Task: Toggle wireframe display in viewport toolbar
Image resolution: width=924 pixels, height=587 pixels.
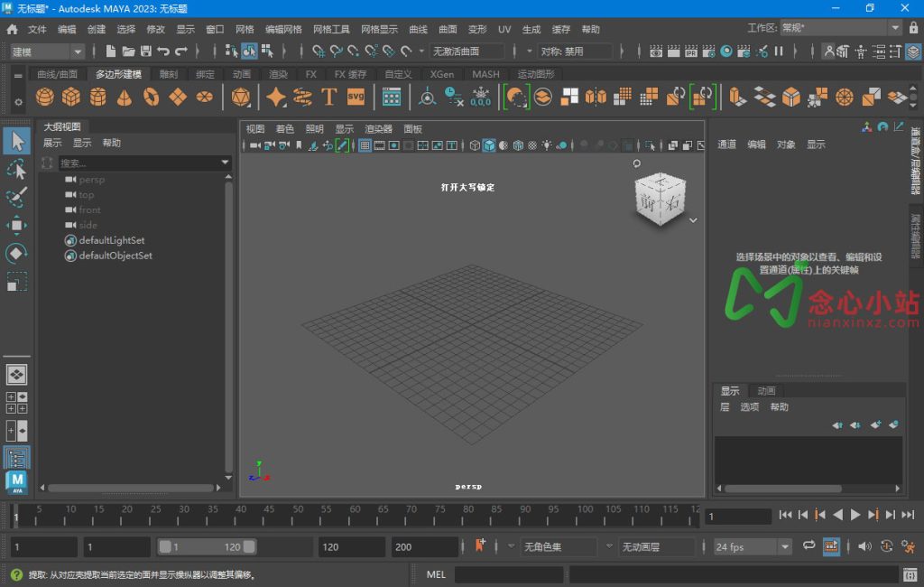Action: 475,145
